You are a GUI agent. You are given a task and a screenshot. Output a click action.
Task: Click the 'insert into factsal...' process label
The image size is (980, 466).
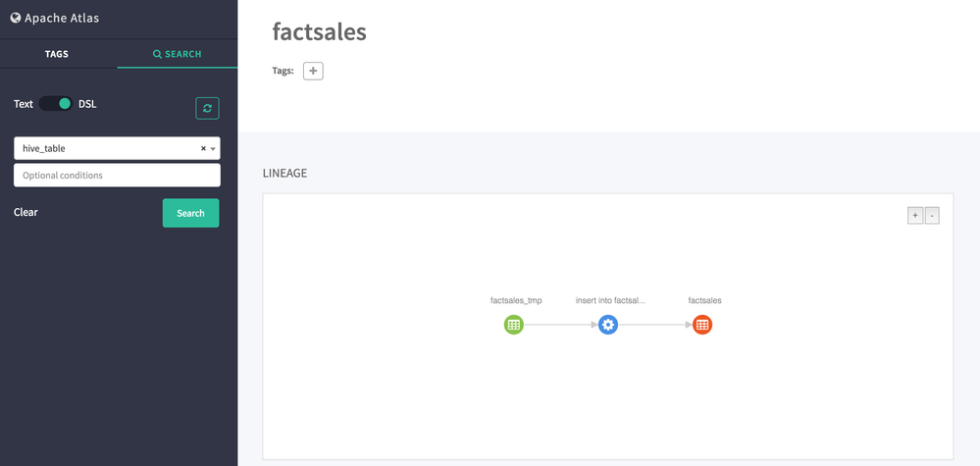point(610,300)
